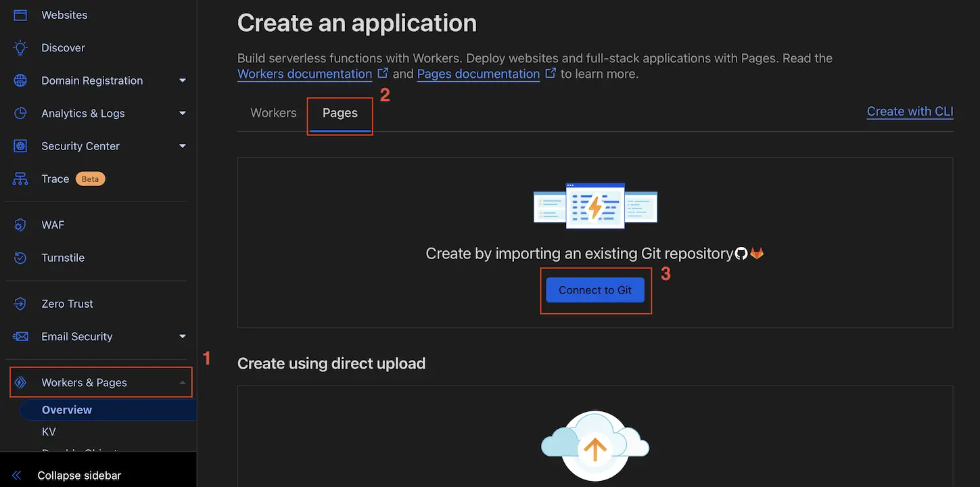Click the Security Center label

80,146
